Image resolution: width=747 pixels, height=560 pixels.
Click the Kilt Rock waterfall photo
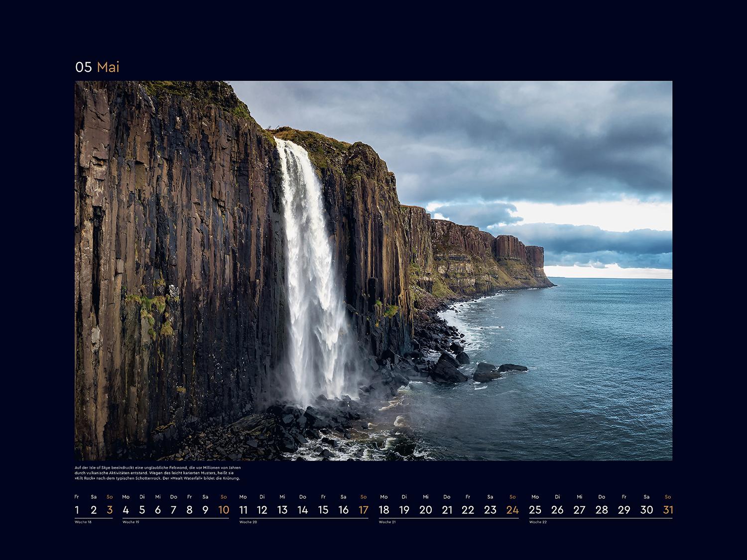[x=373, y=270]
